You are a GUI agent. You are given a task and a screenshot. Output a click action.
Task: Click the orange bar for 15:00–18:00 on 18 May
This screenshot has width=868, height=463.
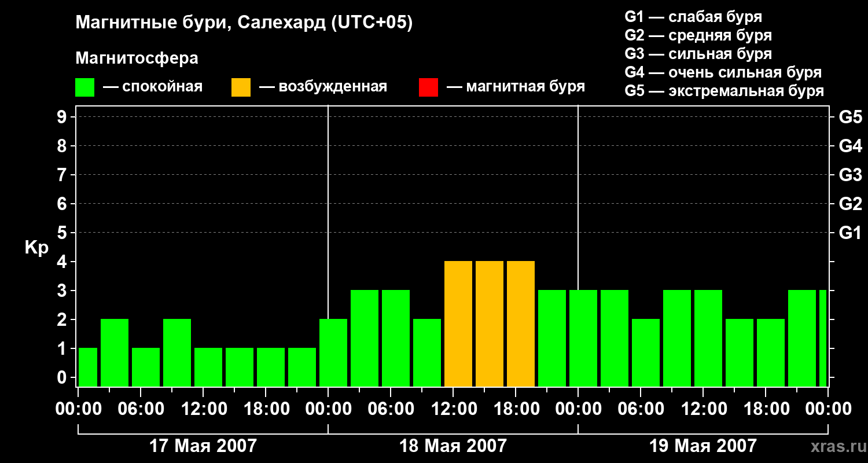click(490, 324)
